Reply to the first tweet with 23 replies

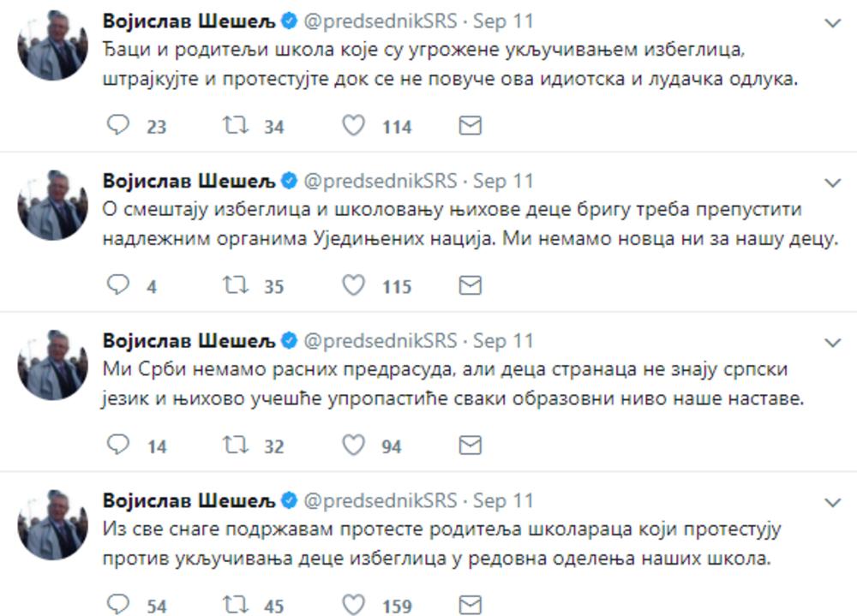117,126
